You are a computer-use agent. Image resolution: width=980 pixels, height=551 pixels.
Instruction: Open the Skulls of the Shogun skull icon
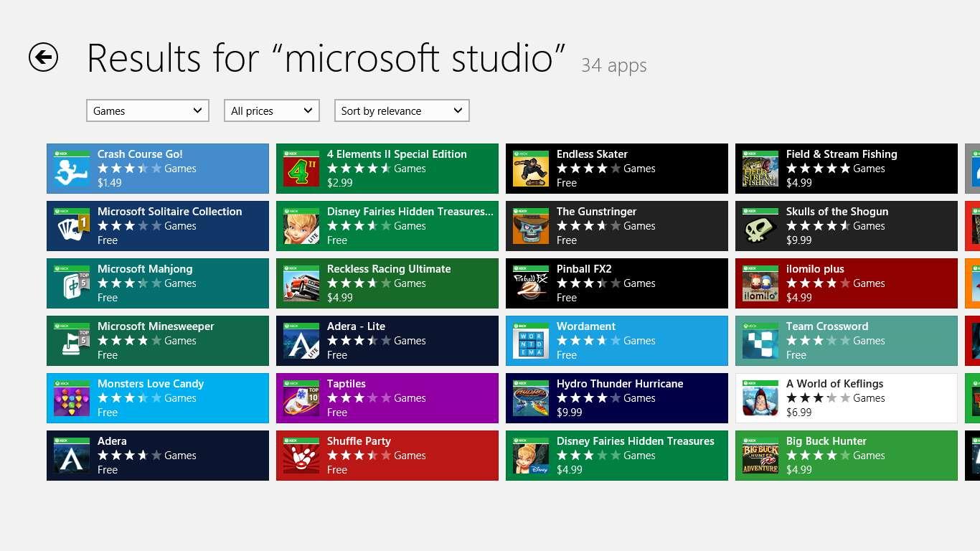point(760,226)
